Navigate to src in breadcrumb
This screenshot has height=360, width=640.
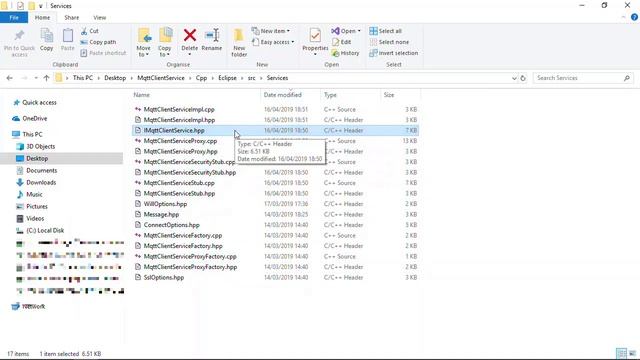pos(251,78)
